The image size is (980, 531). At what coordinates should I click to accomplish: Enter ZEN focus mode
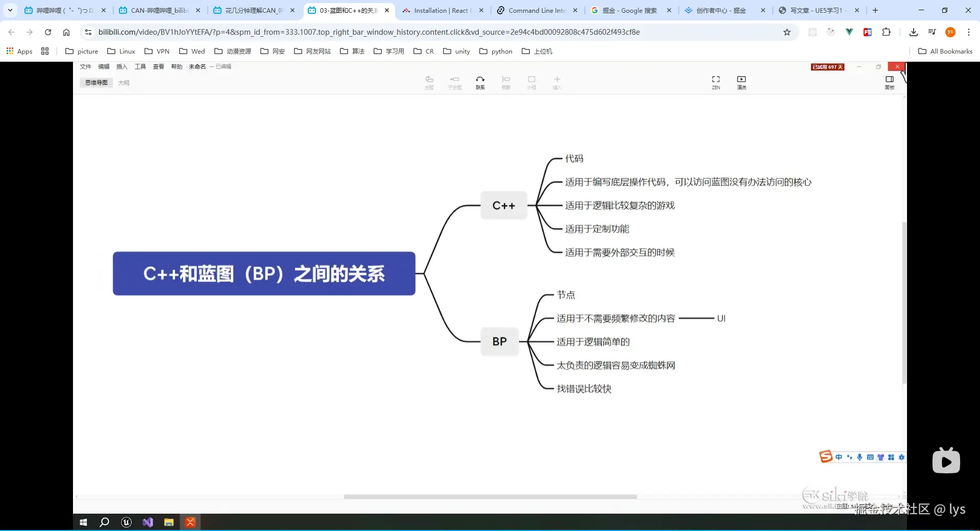[x=716, y=82]
